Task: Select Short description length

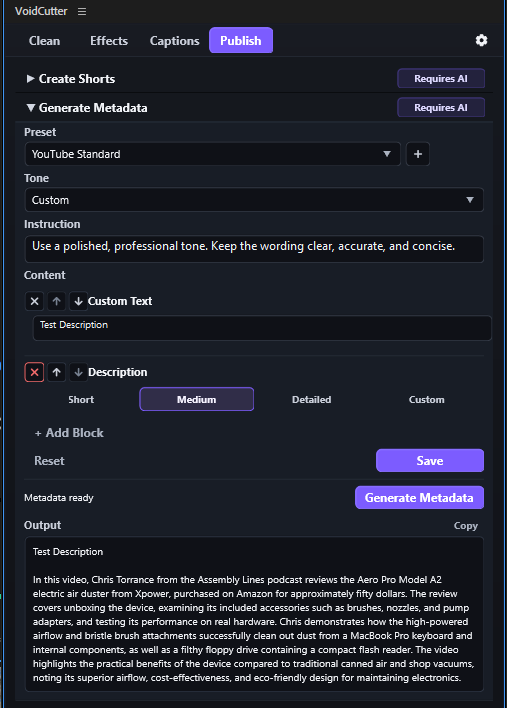Action: click(x=81, y=400)
